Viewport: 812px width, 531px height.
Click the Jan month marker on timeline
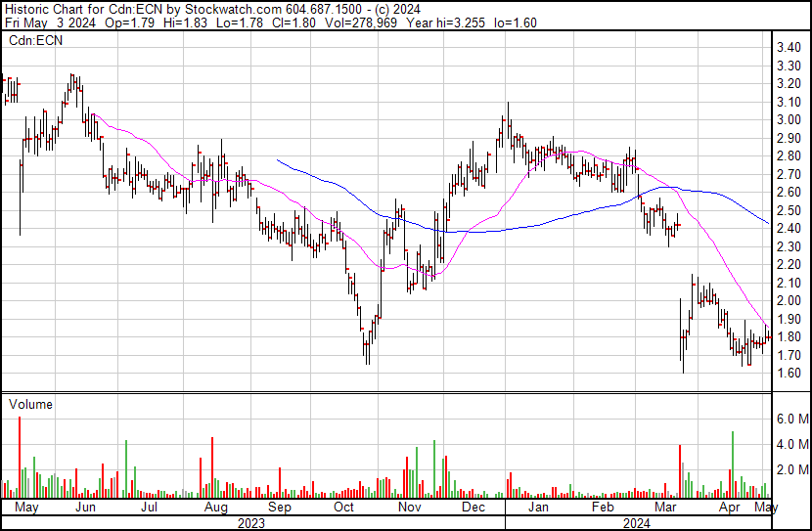pyautogui.click(x=538, y=509)
